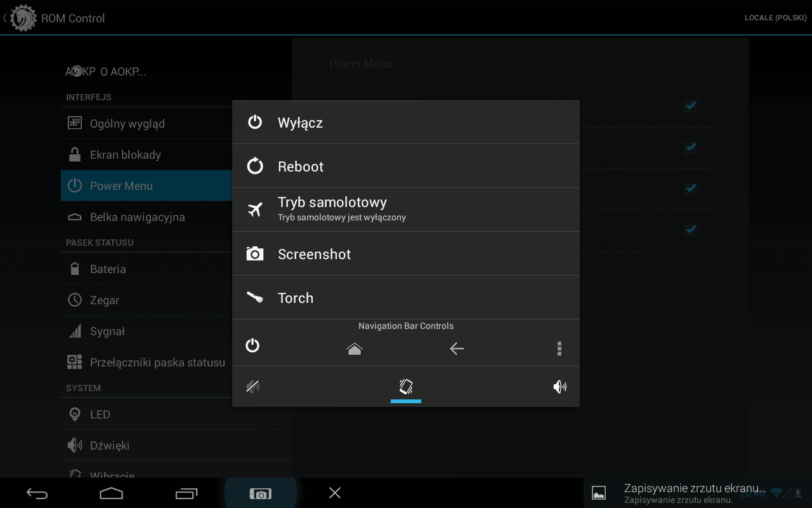
Task: Toggle the first Power Menu checkbox
Action: [690, 106]
